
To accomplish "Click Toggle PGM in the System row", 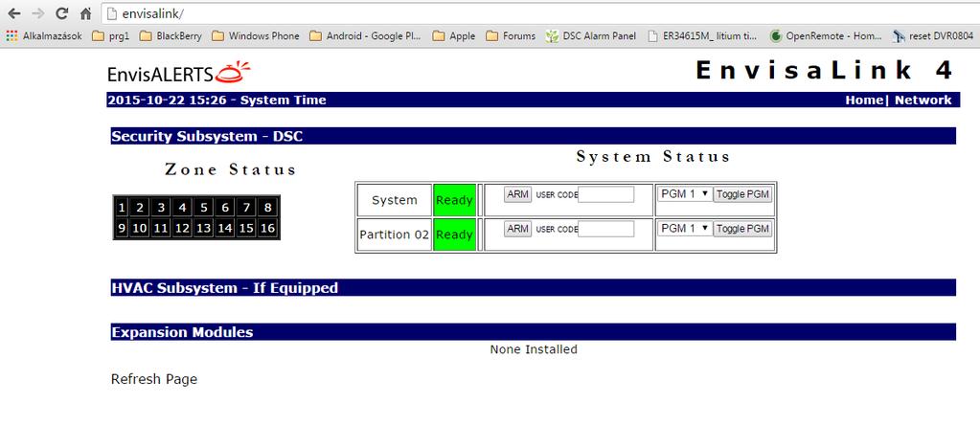I will [x=742, y=194].
